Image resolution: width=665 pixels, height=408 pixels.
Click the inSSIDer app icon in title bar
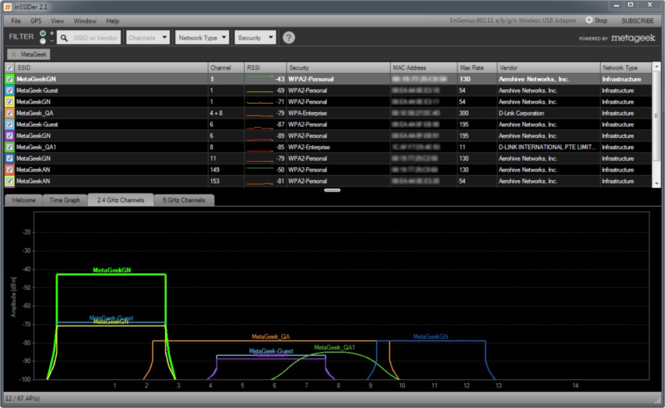coord(8,7)
